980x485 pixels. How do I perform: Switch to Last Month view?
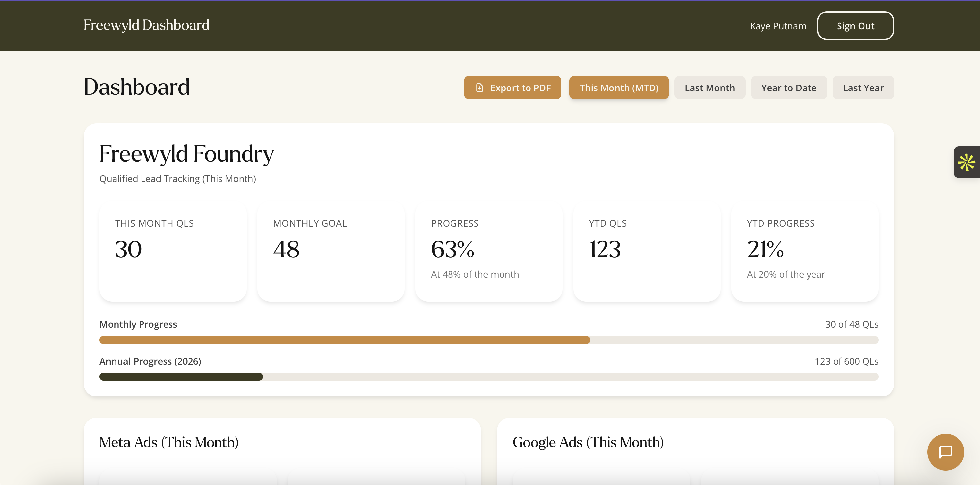coord(709,88)
